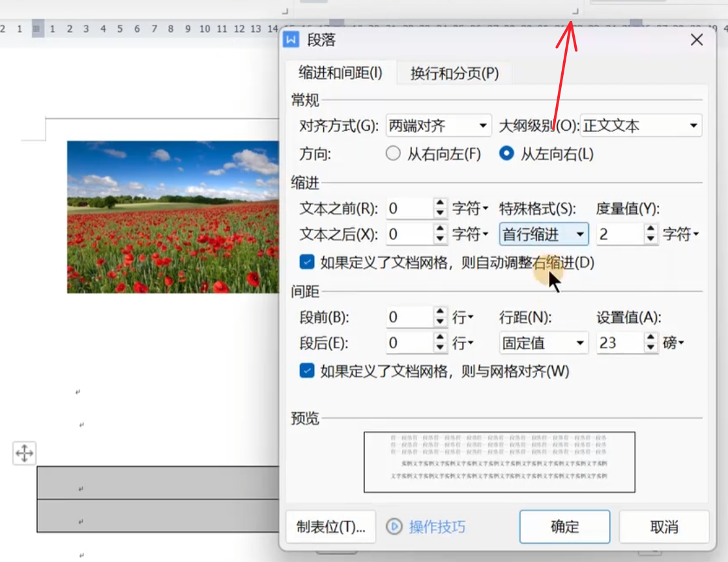Click the 段前(B) value field
The image size is (728, 562).
click(409, 317)
